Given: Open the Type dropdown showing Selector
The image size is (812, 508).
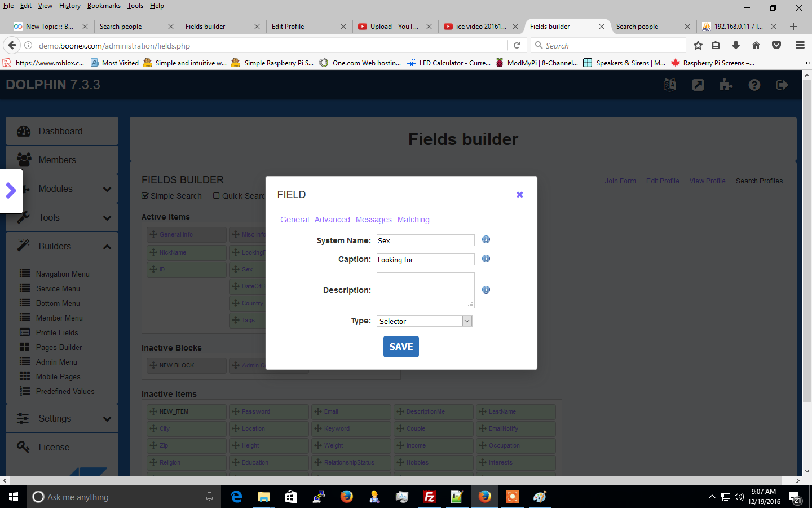Looking at the screenshot, I should [x=425, y=321].
